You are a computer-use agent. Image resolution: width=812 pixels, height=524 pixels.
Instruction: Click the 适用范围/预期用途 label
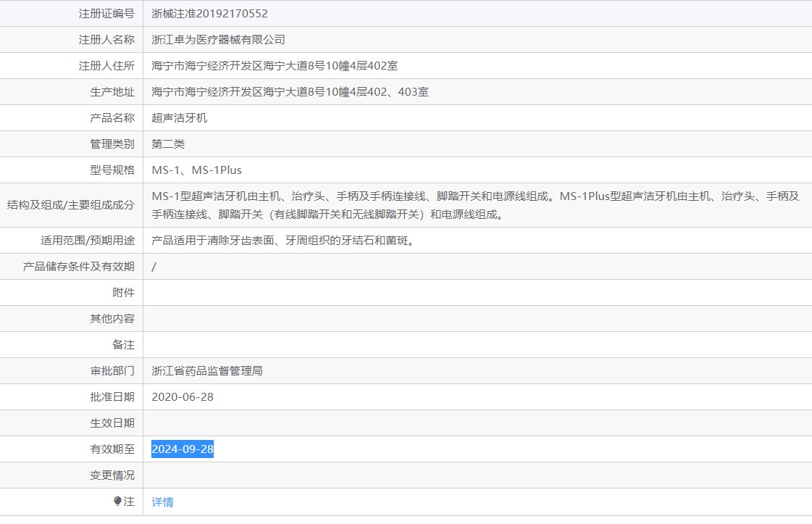[88, 241]
